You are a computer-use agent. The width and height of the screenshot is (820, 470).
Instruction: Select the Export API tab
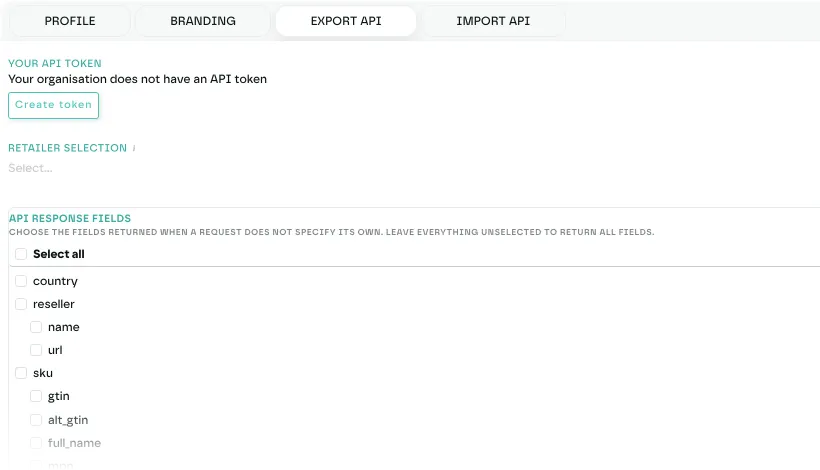pyautogui.click(x=346, y=21)
